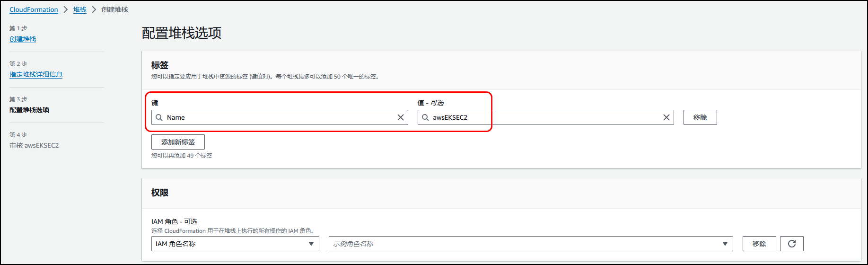Remove the IAM role with 移除 button
The width and height of the screenshot is (868, 265).
(x=759, y=244)
